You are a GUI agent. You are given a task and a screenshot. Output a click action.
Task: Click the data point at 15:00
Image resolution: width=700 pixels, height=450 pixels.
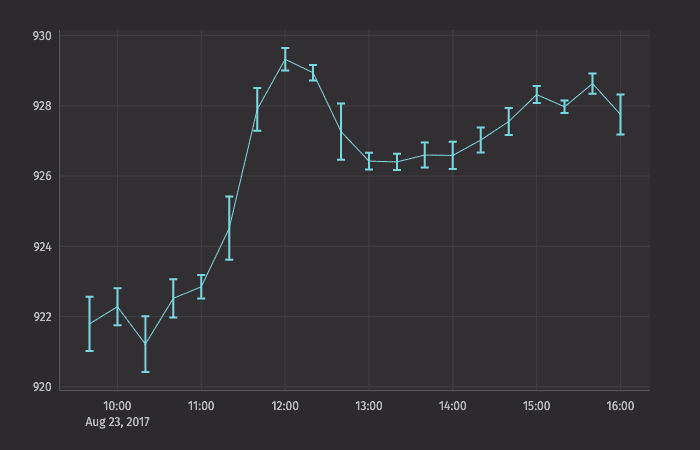(537, 94)
